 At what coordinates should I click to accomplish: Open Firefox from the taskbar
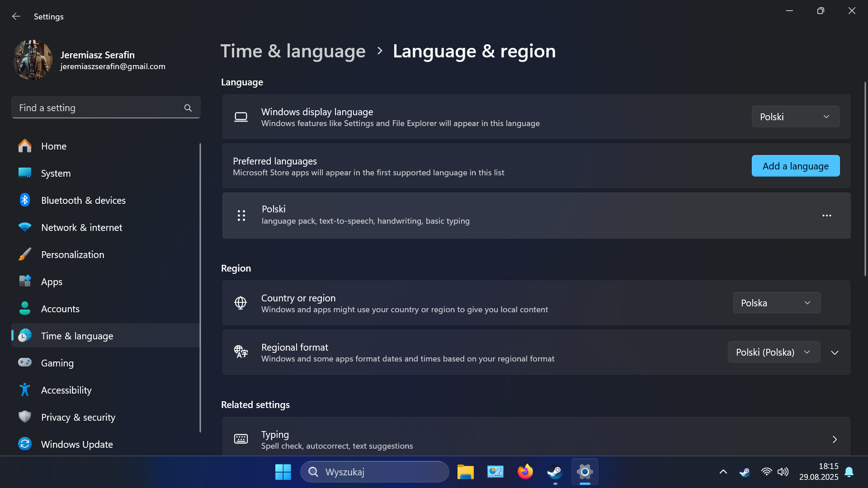coord(525,472)
